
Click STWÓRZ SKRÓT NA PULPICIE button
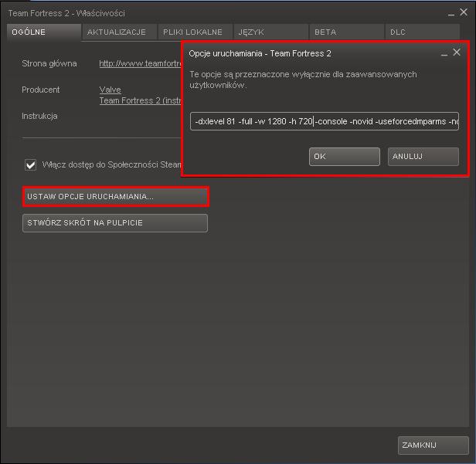(x=115, y=223)
